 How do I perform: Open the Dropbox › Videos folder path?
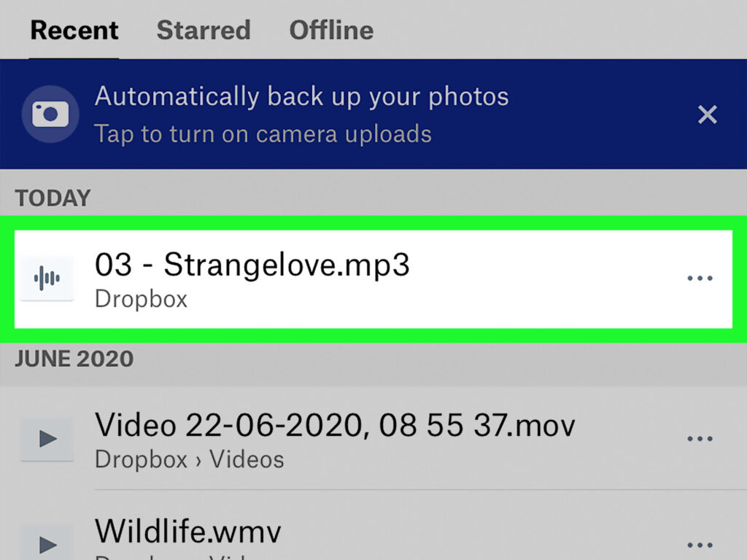click(x=189, y=459)
